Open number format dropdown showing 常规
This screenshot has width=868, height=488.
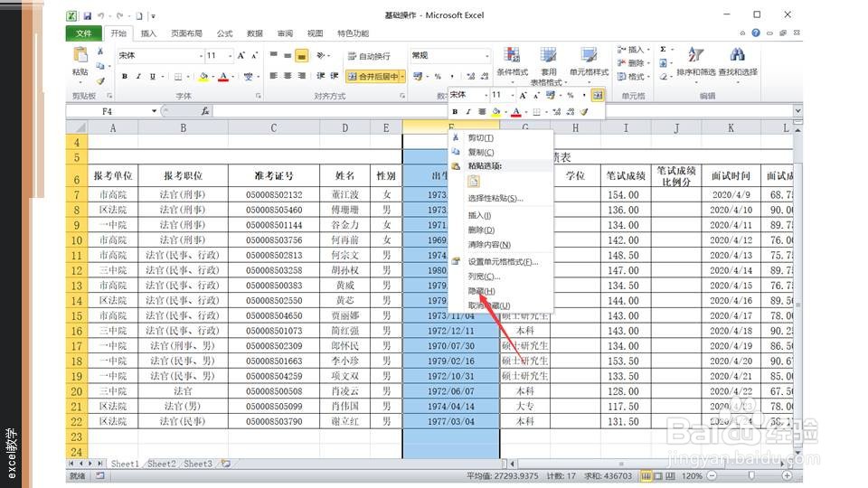coord(487,56)
